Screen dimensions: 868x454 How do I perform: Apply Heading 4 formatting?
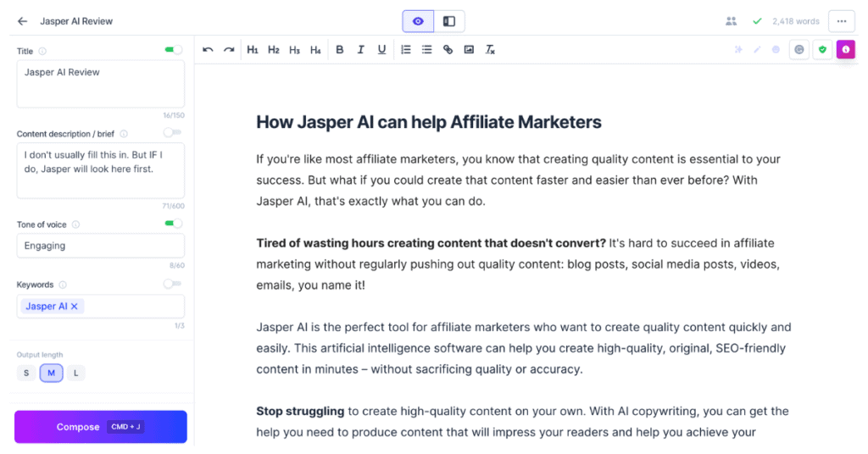(x=315, y=50)
